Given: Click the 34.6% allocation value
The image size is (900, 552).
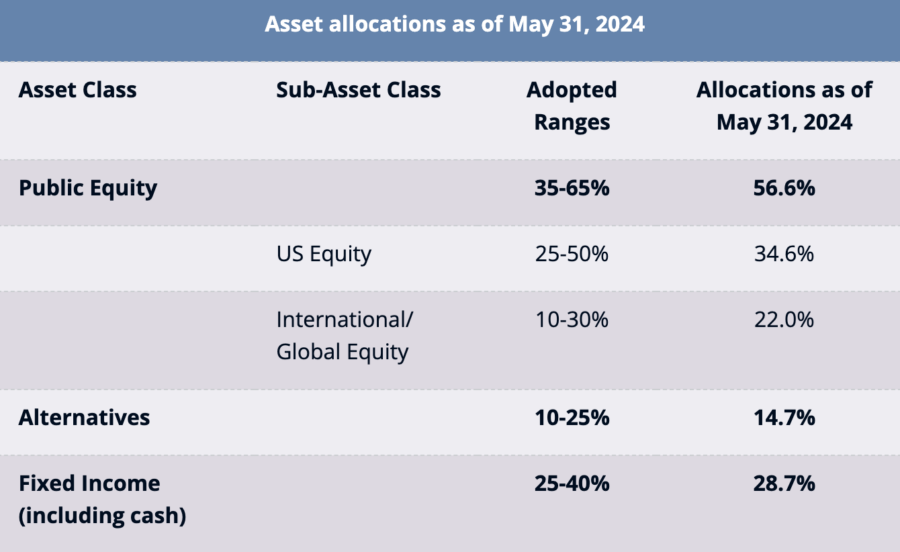Looking at the screenshot, I should tap(784, 254).
